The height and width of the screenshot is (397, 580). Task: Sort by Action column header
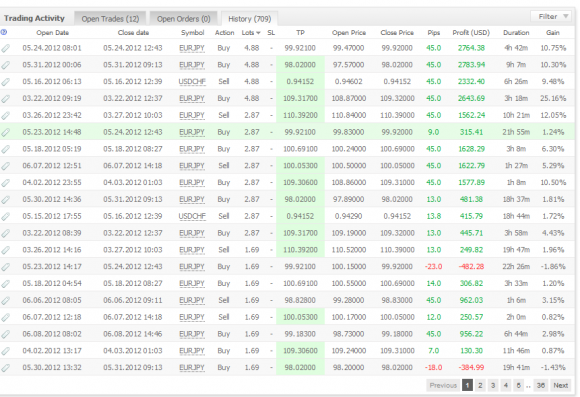click(x=224, y=33)
